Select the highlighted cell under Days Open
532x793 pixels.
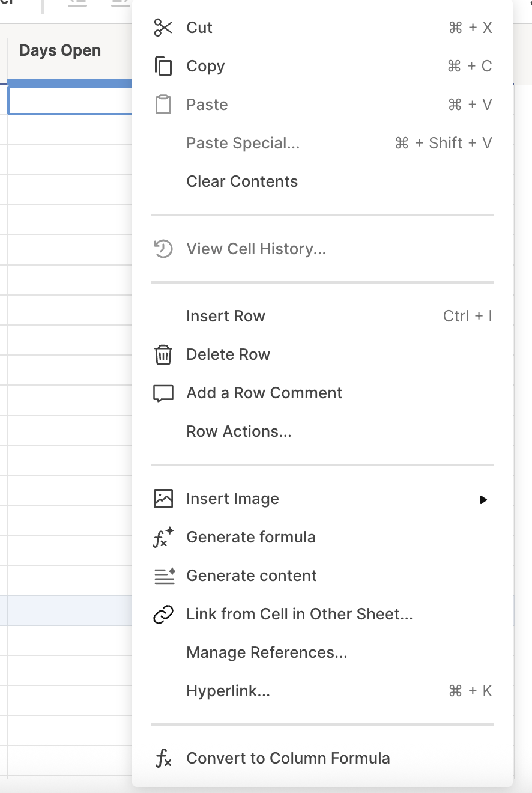[70, 101]
